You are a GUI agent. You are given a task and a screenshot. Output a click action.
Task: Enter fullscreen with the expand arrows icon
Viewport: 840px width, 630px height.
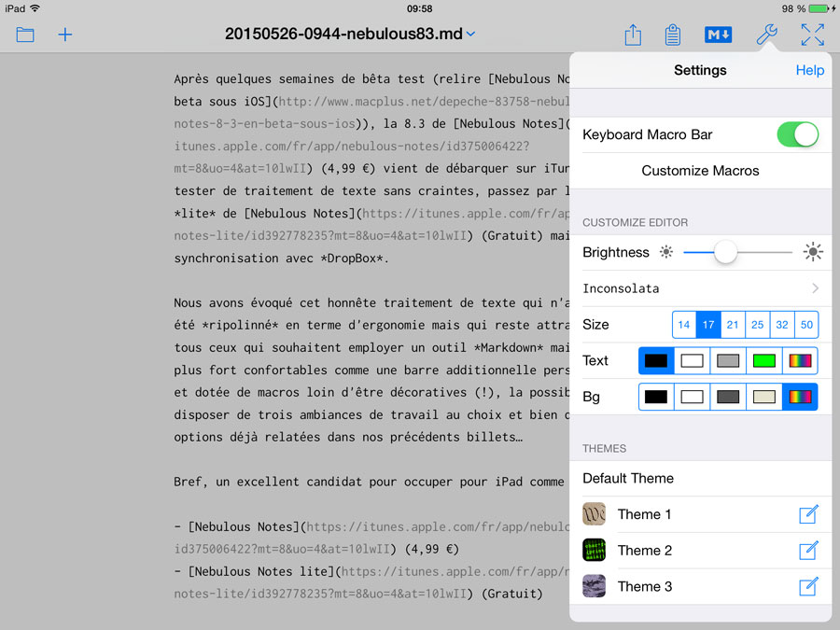coord(812,35)
